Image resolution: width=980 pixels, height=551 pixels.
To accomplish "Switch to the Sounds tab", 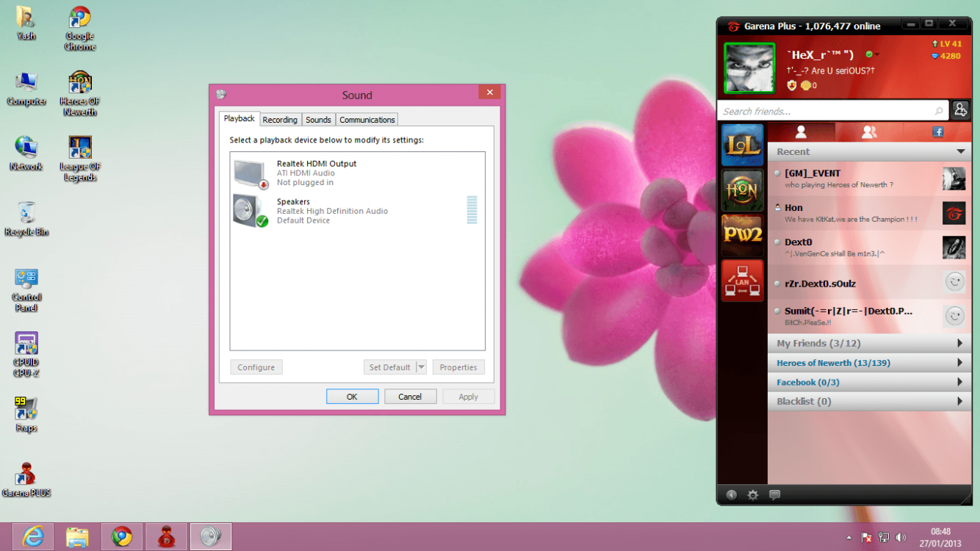I will [x=318, y=120].
